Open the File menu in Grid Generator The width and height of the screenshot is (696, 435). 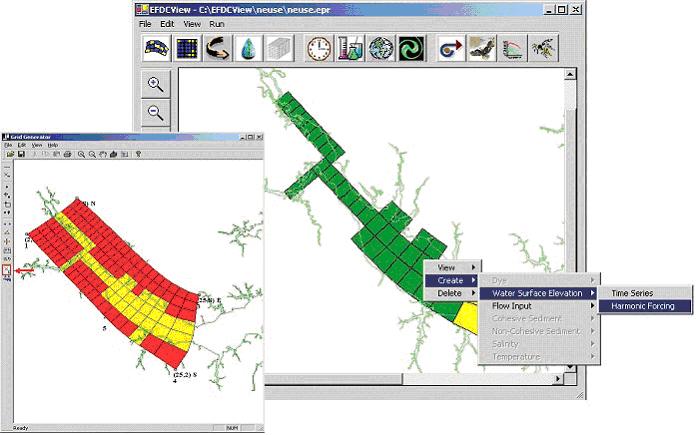(x=8, y=145)
